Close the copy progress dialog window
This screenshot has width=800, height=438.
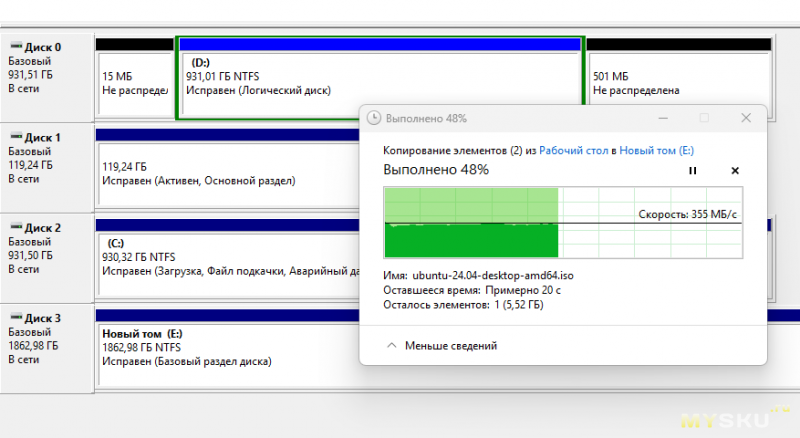coord(745,118)
